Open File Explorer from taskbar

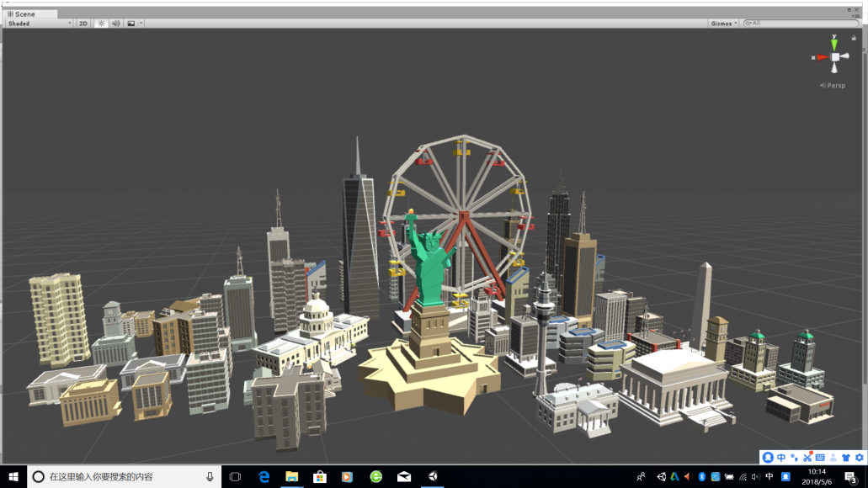(292, 476)
